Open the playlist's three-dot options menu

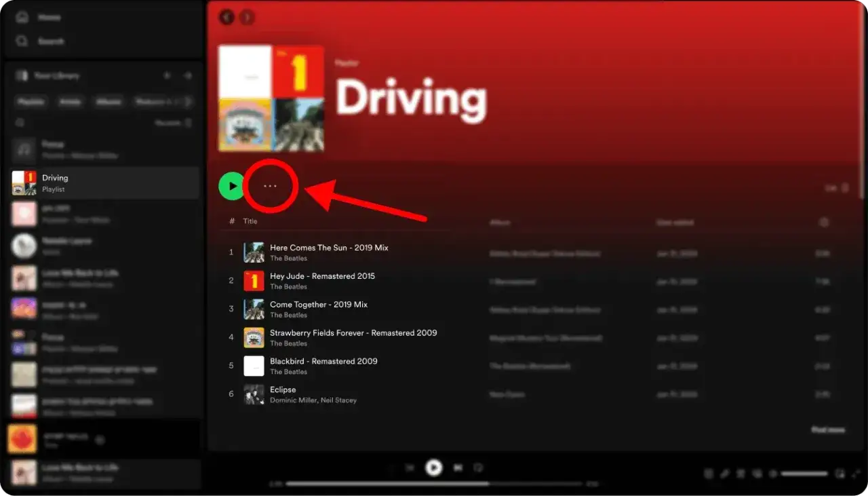271,185
